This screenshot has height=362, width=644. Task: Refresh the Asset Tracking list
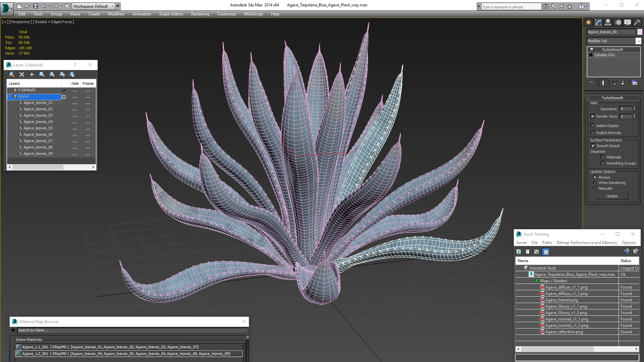point(519,252)
